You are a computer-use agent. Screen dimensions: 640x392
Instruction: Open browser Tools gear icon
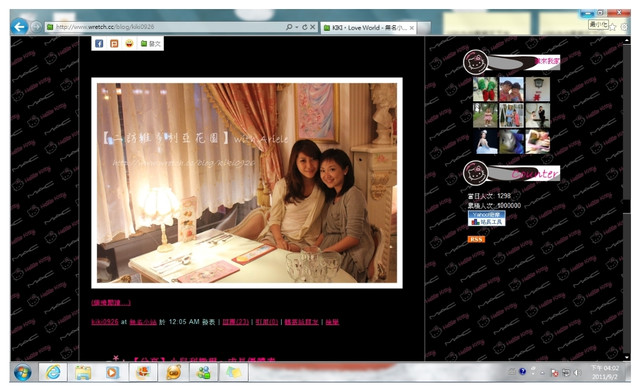tap(624, 27)
